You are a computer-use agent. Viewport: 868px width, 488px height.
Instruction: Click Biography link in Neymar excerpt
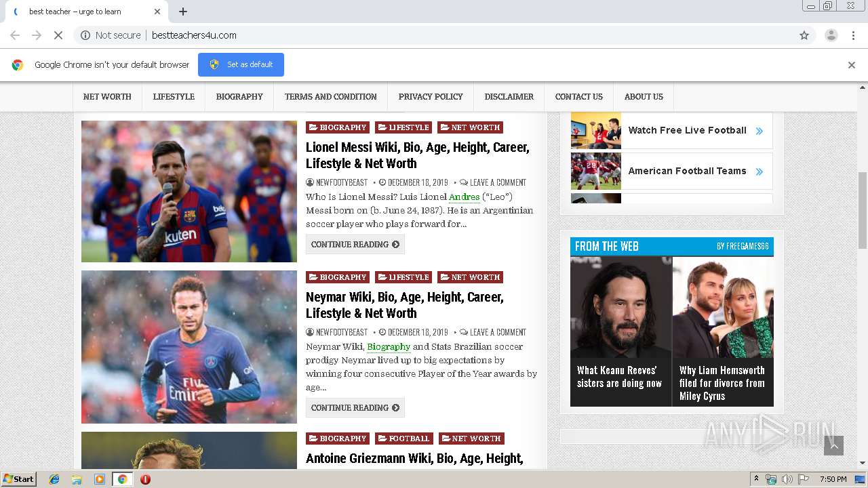coord(389,347)
